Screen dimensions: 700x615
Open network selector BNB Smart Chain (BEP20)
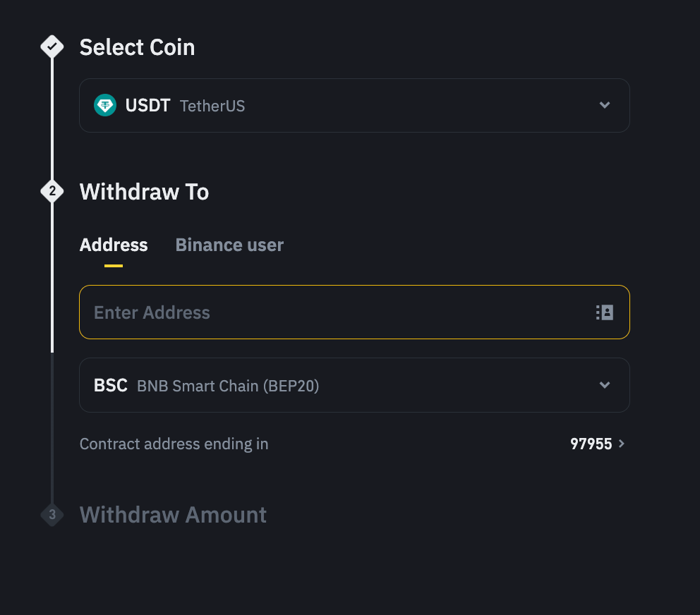353,385
